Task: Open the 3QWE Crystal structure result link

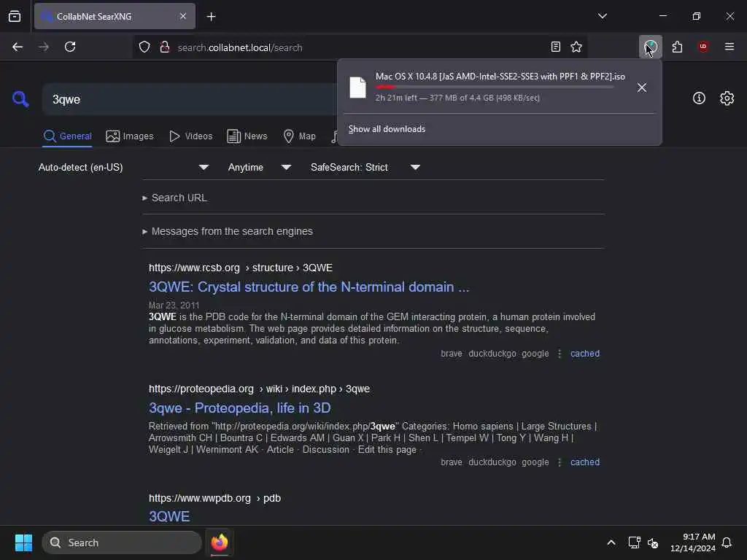Action: click(x=309, y=287)
